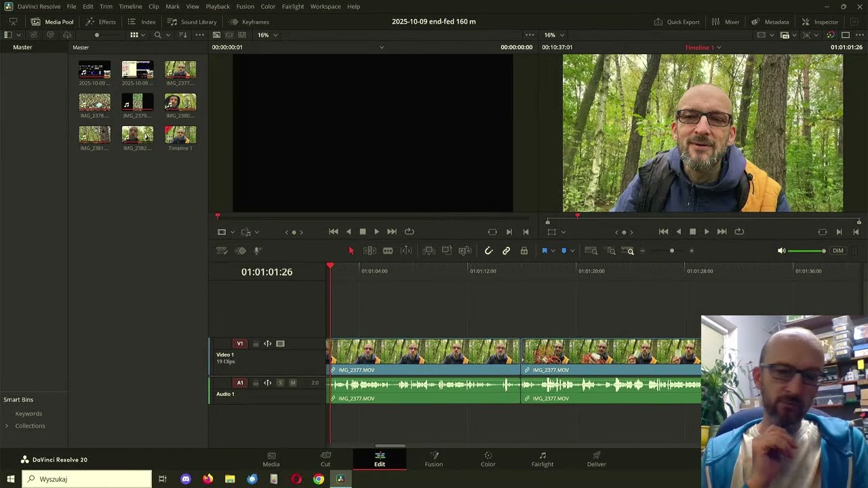This screenshot has width=868, height=488.
Task: Toggle the V1 destination control
Action: [239, 344]
